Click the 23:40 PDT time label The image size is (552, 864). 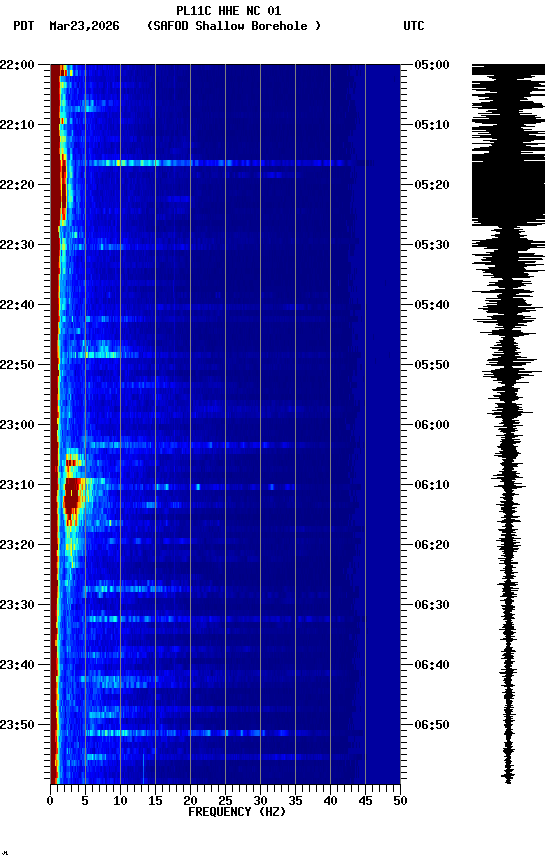[17, 665]
